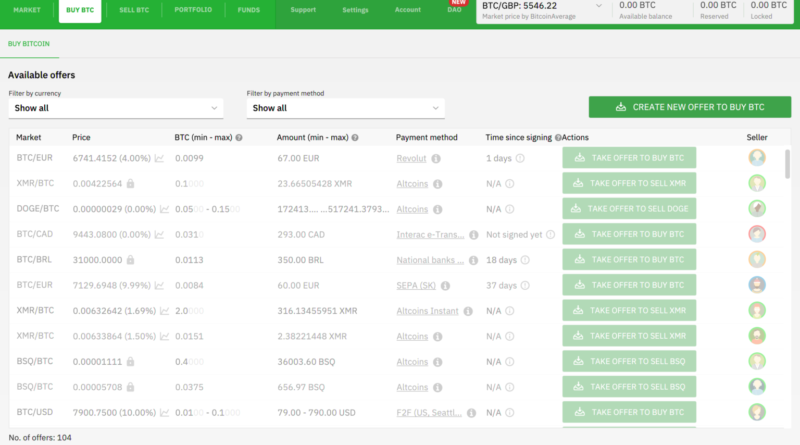The image size is (800, 445).
Task: Click chart icon next to 7900.7500 price
Action: (164, 412)
